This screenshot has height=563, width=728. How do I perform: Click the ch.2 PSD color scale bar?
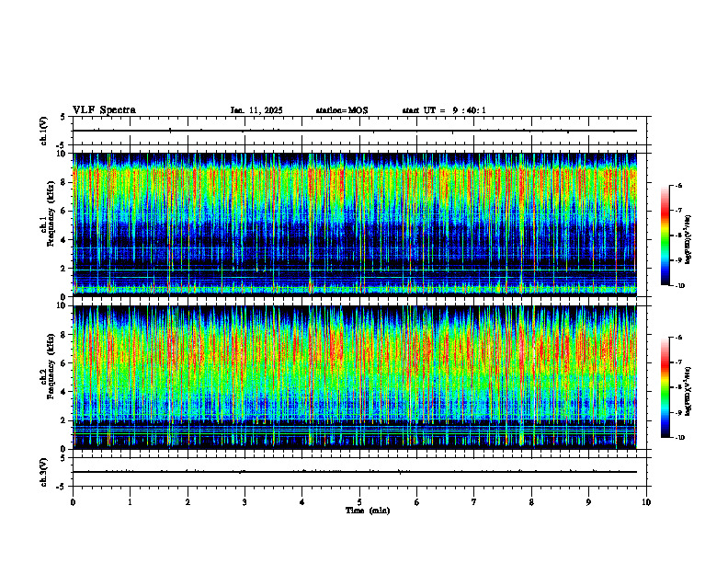[x=665, y=387]
